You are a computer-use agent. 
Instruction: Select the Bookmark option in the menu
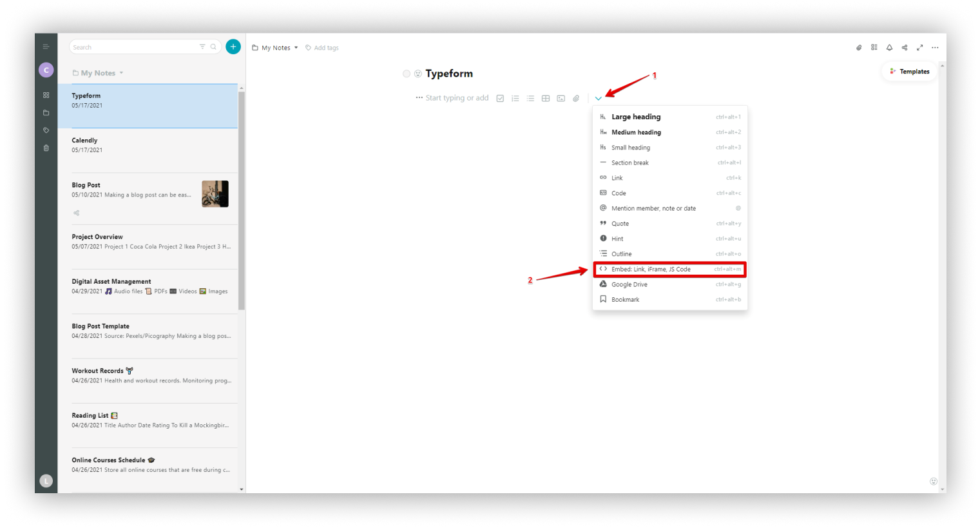(670, 300)
